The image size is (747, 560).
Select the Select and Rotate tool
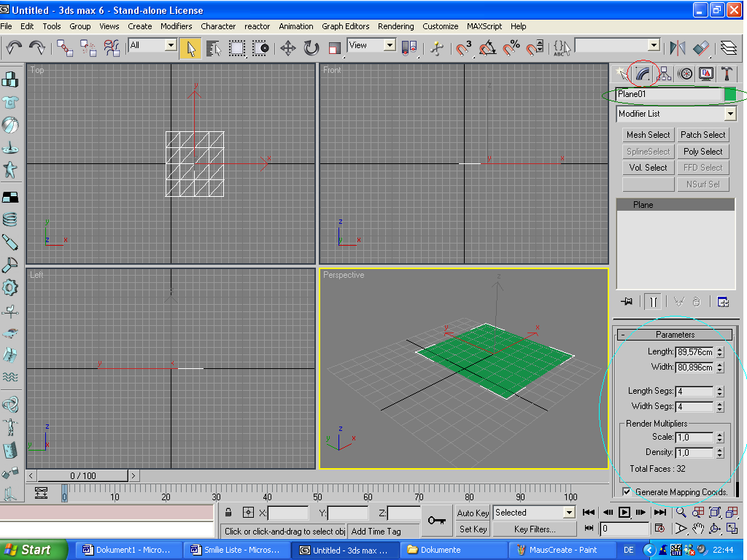pos(311,48)
